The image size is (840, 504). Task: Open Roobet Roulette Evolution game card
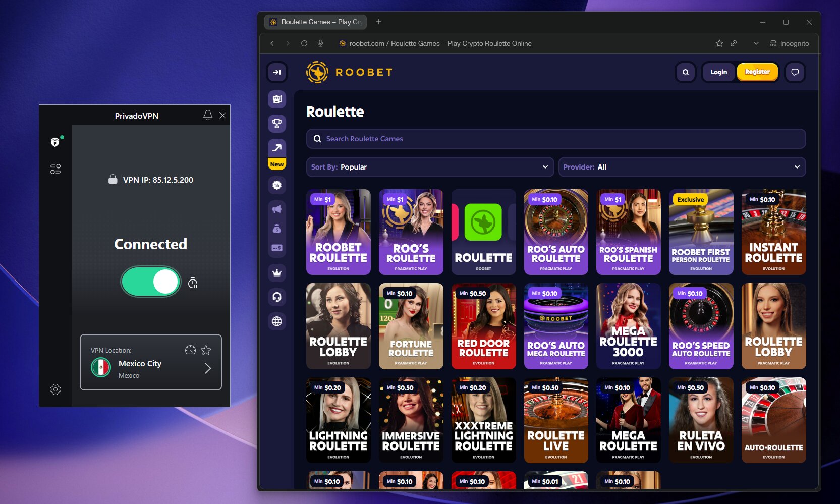coord(339,232)
